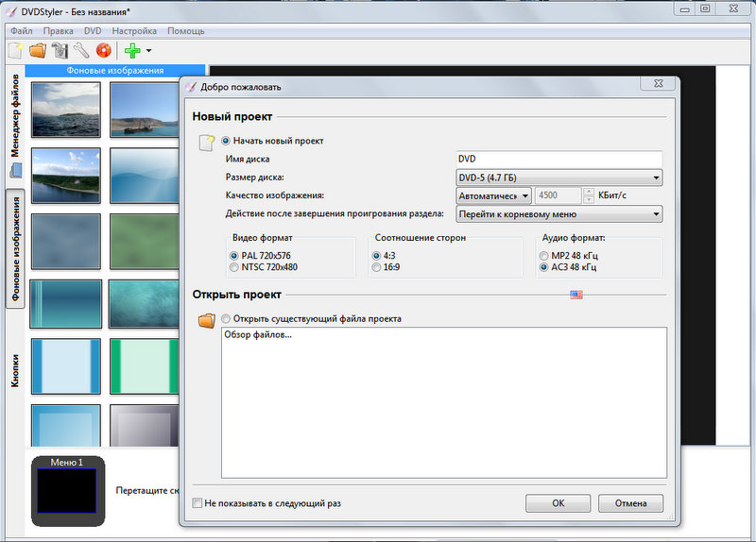Select AC3 48 кГц audio format
Viewport: 756px width, 542px height.
pyautogui.click(x=544, y=267)
